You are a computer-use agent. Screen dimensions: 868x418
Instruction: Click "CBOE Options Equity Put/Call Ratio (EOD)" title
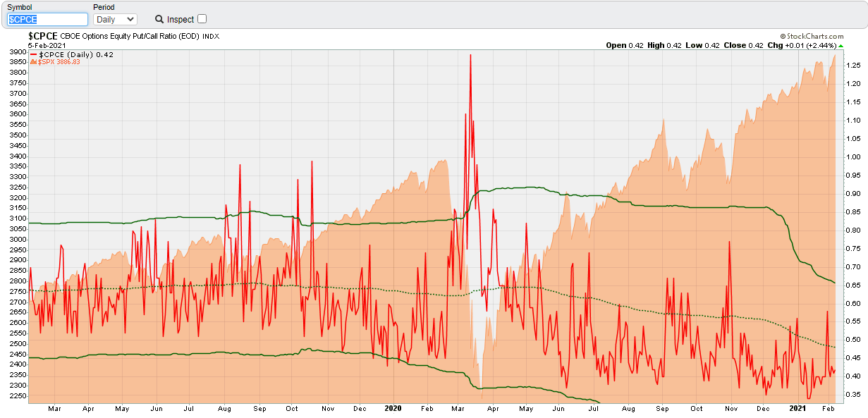130,36
